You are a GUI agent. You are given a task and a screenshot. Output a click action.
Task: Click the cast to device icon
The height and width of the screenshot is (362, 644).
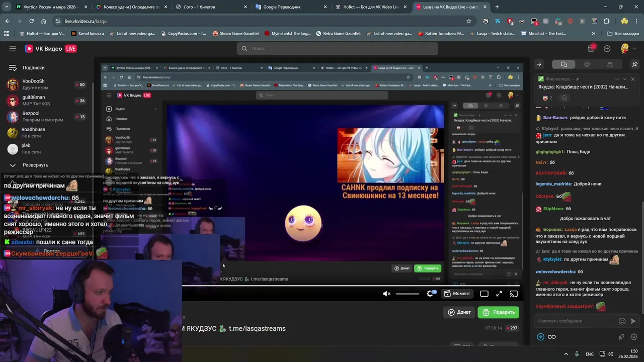[514, 294]
